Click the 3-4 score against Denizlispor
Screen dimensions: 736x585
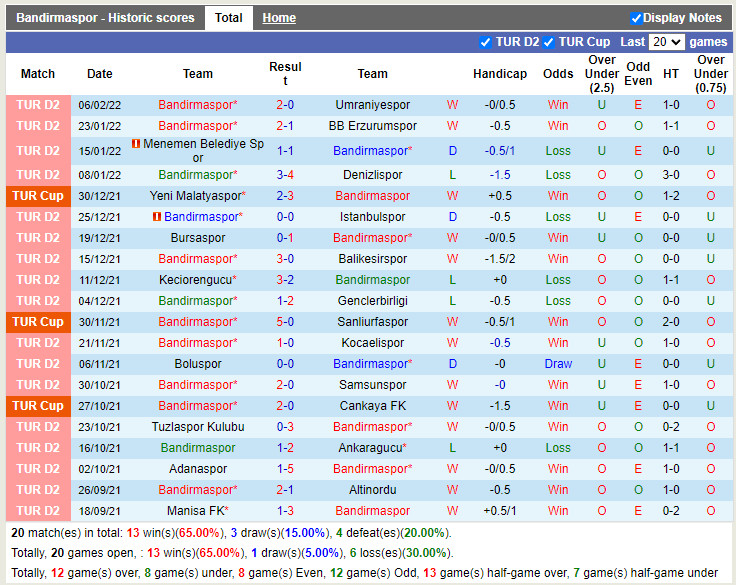pyautogui.click(x=285, y=175)
